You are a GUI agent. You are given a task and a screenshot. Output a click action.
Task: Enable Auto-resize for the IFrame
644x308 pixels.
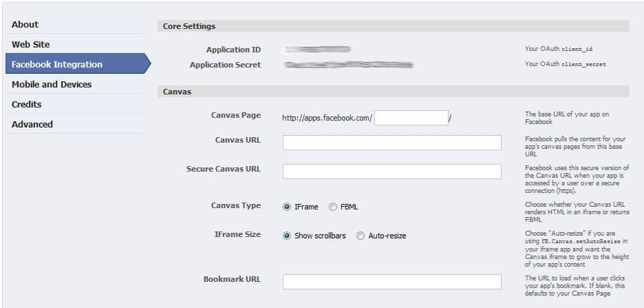(361, 236)
